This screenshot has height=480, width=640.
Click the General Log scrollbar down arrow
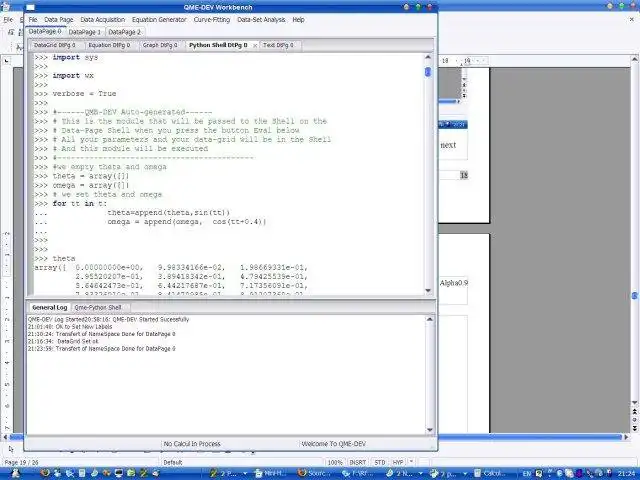coord(429,429)
